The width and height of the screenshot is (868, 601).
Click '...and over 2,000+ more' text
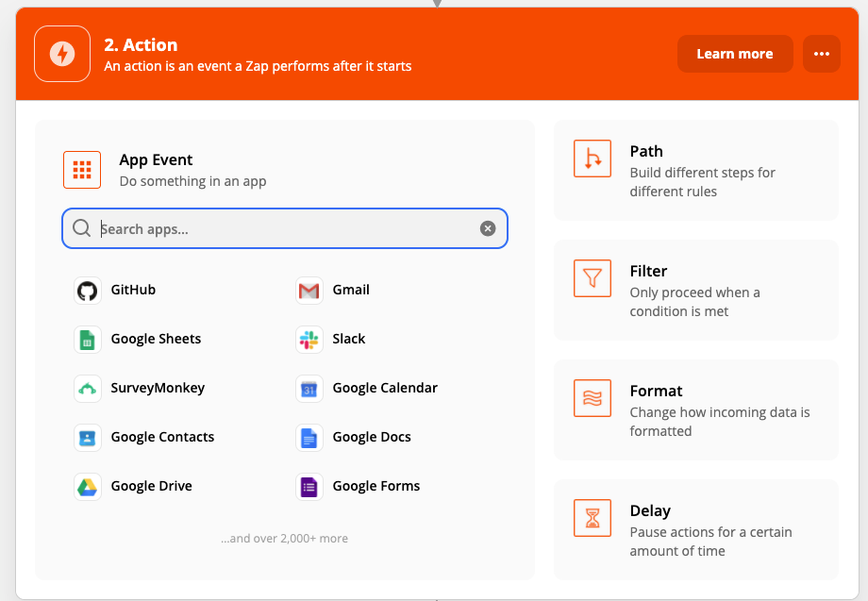(x=285, y=538)
